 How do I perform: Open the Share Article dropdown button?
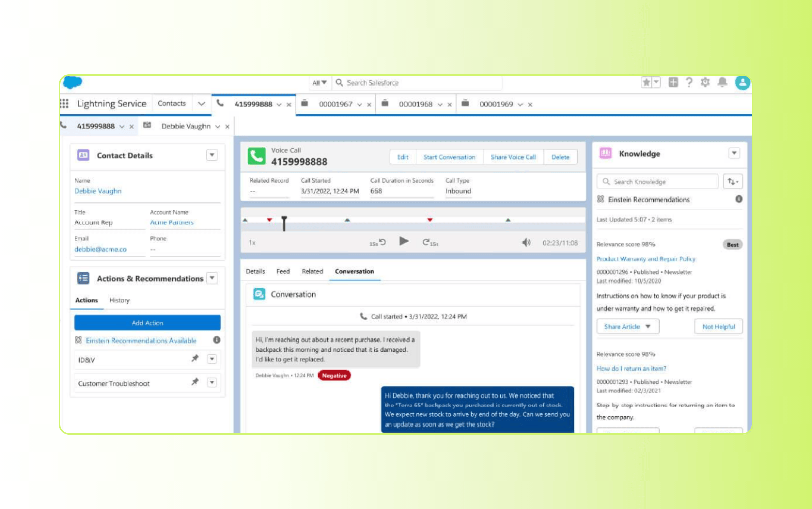click(x=628, y=327)
